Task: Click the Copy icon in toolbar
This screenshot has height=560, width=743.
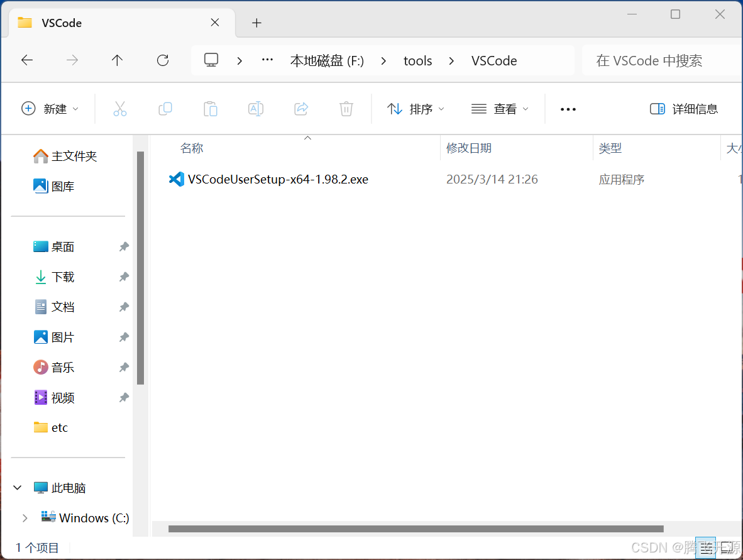Action: point(165,109)
